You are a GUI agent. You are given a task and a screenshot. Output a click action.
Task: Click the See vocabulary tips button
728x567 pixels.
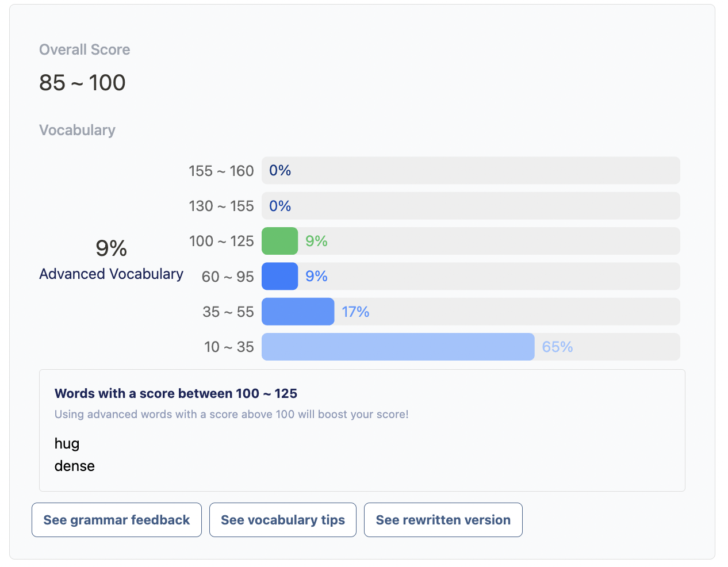point(282,519)
